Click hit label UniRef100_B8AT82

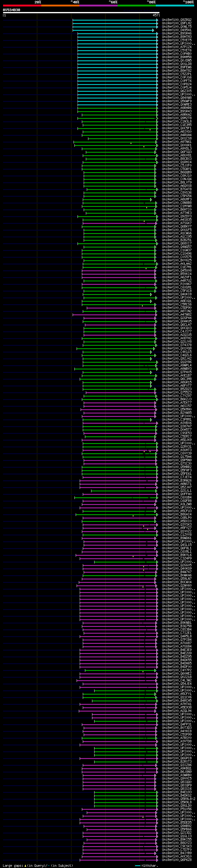(177, 71)
